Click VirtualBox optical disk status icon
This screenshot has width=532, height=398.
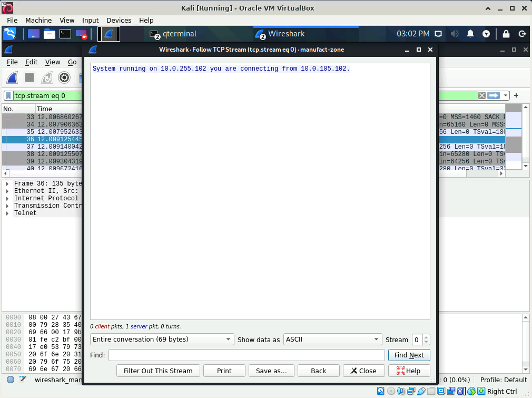point(391,391)
